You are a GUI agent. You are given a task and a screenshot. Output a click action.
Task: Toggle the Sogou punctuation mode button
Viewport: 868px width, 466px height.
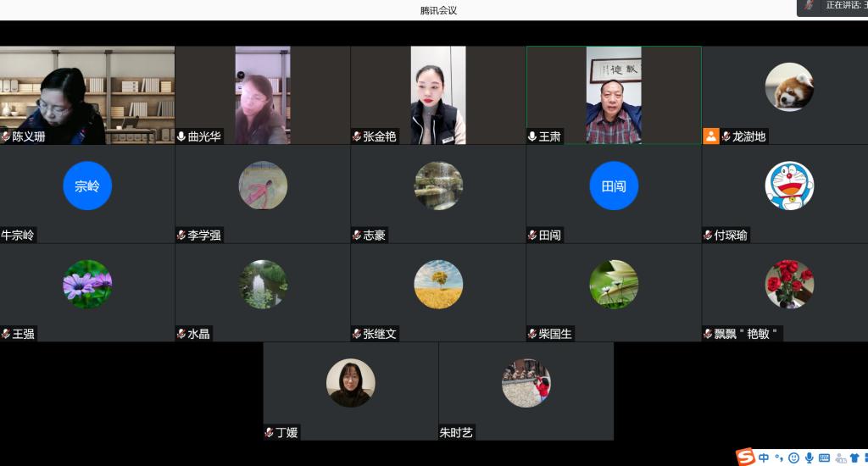(x=779, y=458)
